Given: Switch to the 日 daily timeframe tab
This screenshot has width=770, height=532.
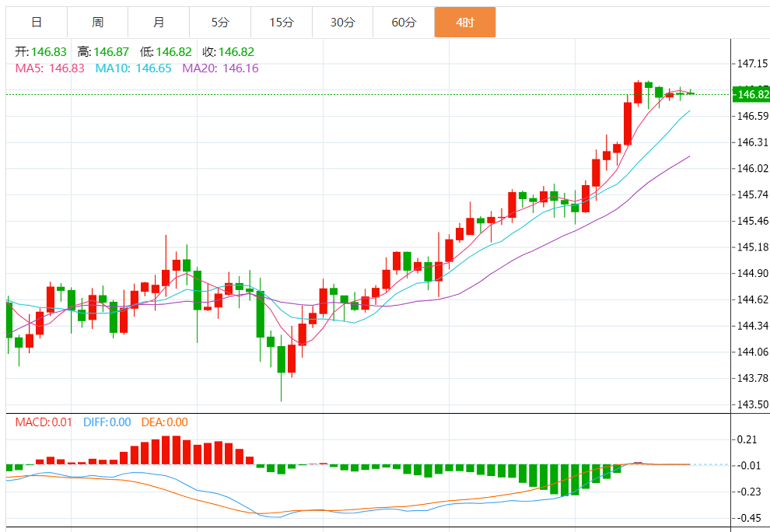Looking at the screenshot, I should (x=37, y=22).
